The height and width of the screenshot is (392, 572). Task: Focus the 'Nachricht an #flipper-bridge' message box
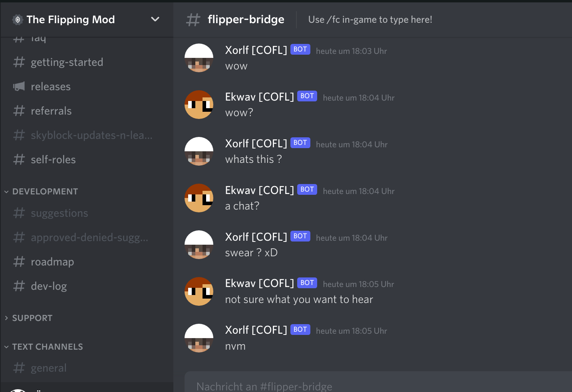378,383
